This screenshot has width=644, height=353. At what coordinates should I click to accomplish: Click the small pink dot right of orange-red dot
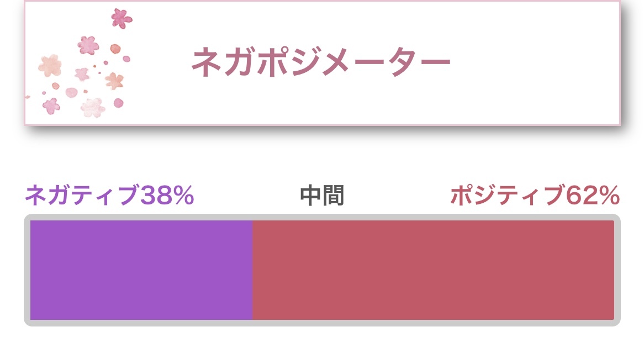pyautogui.click(x=126, y=59)
